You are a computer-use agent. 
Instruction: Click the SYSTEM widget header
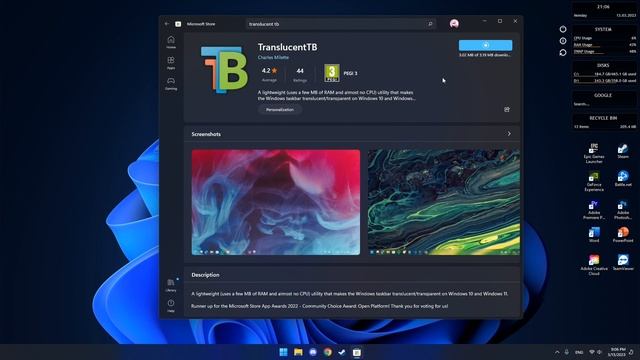pyautogui.click(x=603, y=29)
